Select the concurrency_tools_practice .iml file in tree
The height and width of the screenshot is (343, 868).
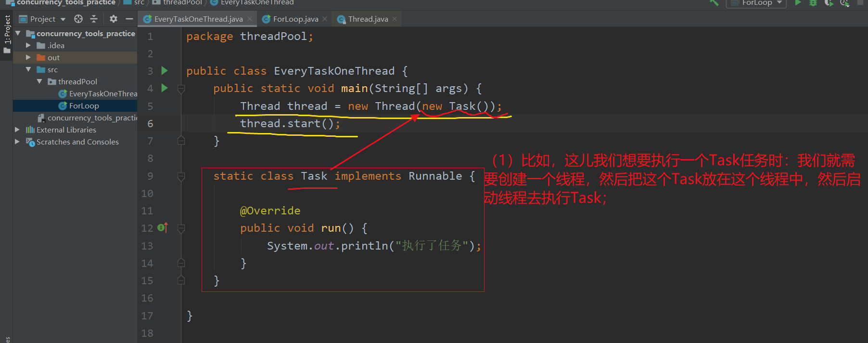click(91, 118)
